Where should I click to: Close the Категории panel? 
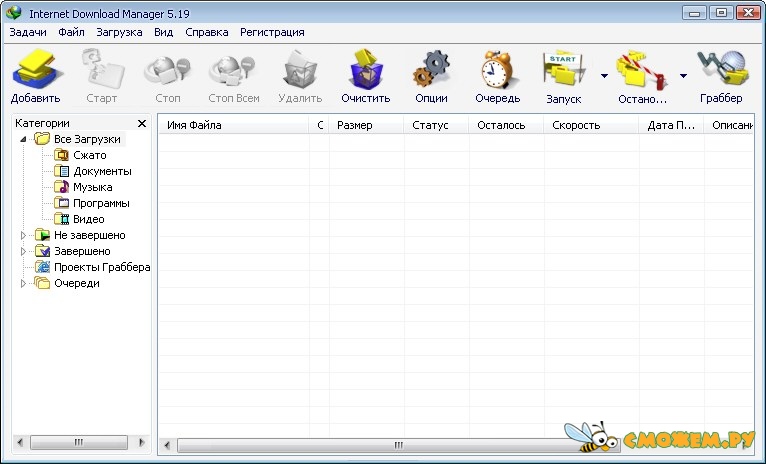click(x=142, y=124)
